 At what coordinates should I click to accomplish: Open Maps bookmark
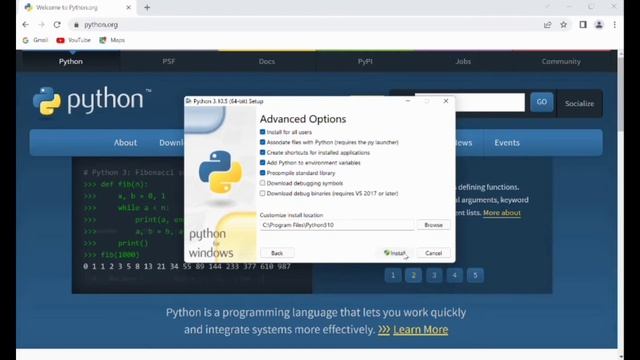click(x=112, y=40)
